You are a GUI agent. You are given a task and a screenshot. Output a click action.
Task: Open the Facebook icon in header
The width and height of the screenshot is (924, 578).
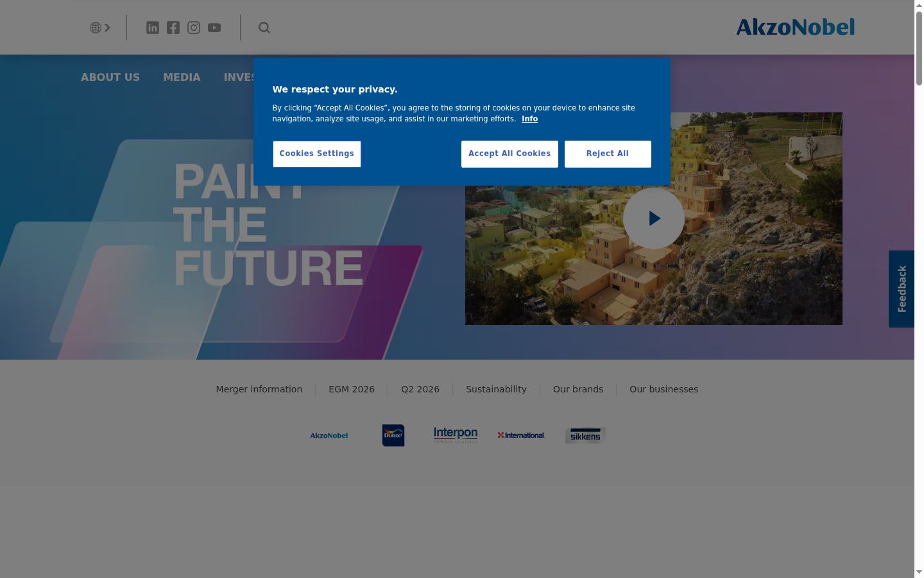point(173,28)
